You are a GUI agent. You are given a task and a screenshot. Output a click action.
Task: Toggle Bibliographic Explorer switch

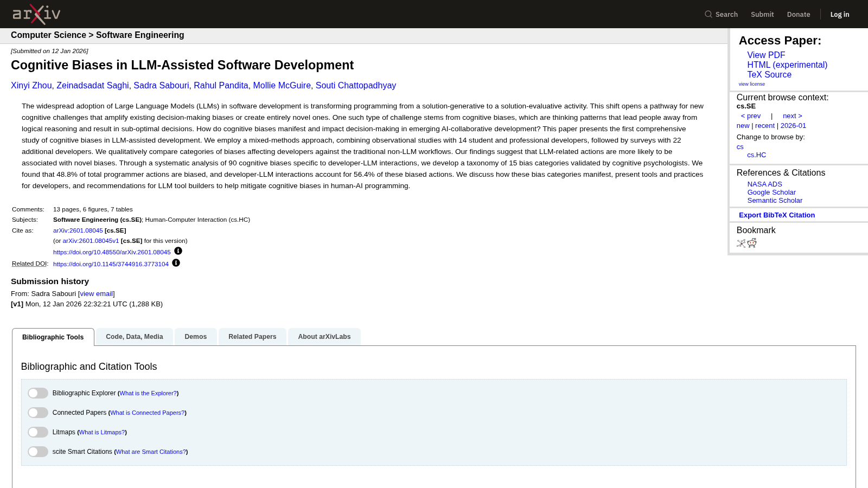click(x=38, y=393)
